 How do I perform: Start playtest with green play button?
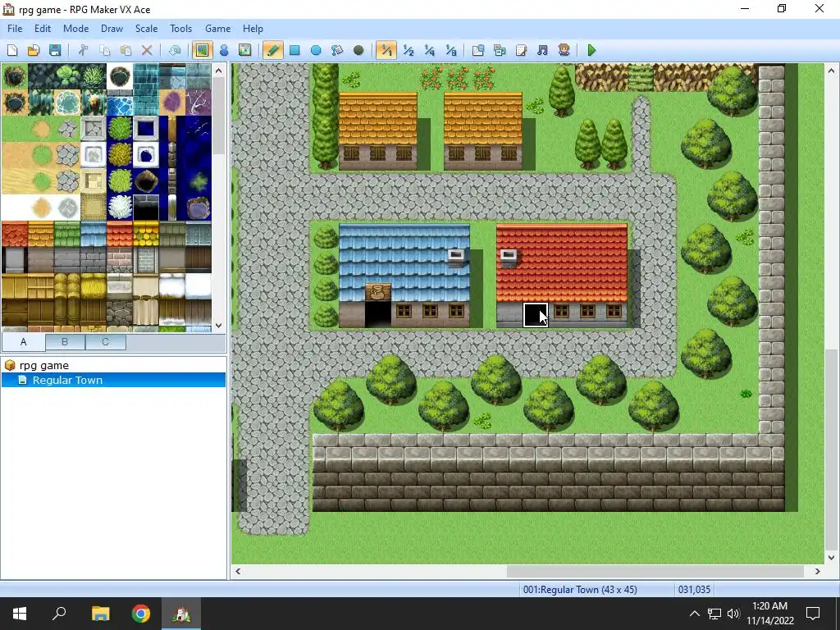[x=592, y=50]
